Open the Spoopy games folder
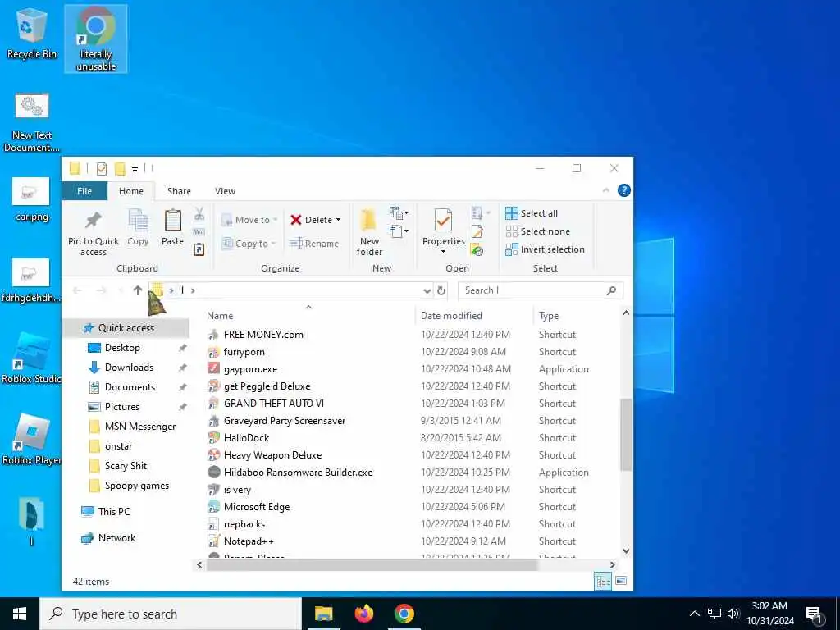Screen dimensions: 840x630 point(137,486)
